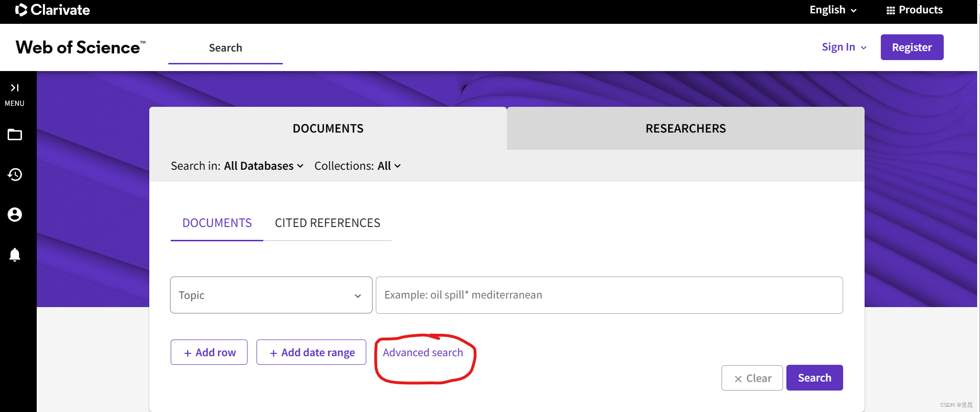Open the English language dropdown

833,10
